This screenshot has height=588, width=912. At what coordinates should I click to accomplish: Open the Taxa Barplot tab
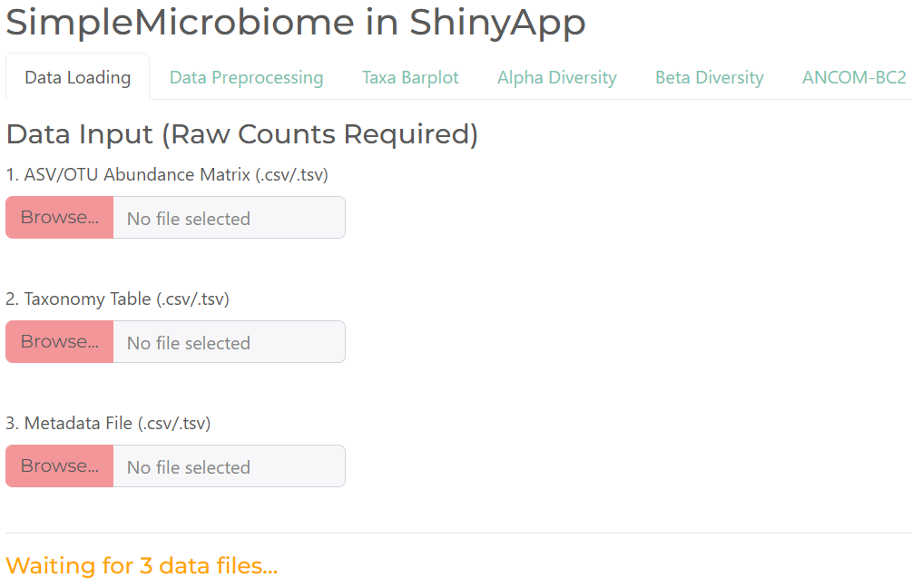click(410, 77)
